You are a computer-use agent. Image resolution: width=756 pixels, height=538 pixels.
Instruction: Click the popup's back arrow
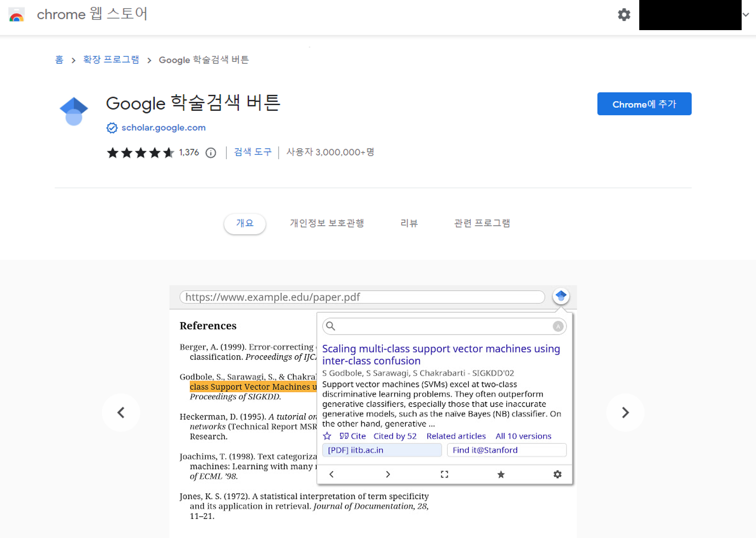[332, 474]
